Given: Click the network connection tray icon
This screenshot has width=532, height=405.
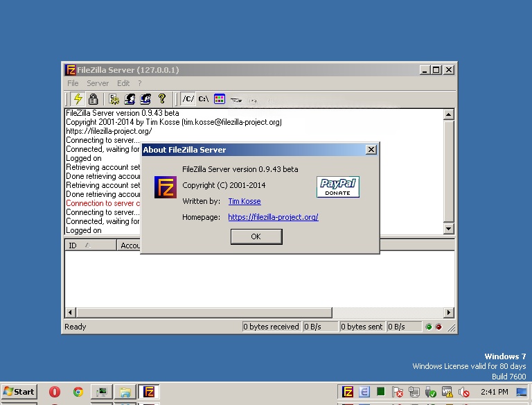Looking at the screenshot, I should (414, 392).
